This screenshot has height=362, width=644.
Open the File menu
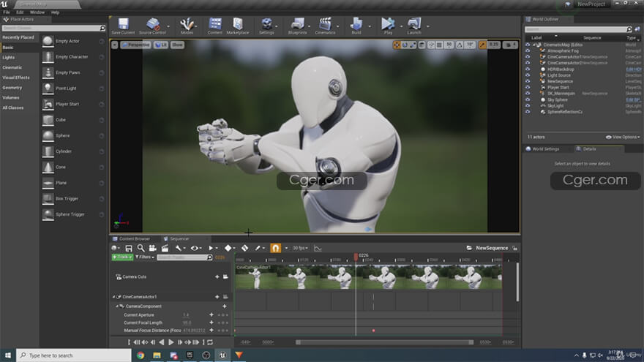(7, 12)
